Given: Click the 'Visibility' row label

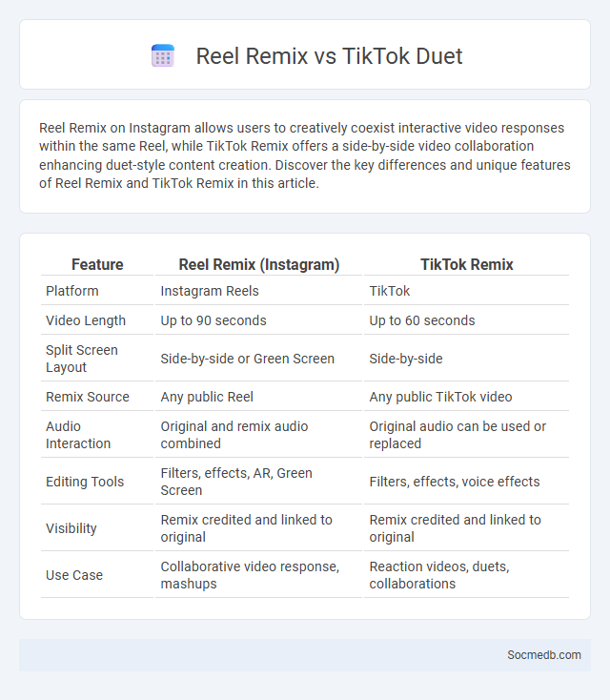Looking at the screenshot, I should (x=71, y=528).
